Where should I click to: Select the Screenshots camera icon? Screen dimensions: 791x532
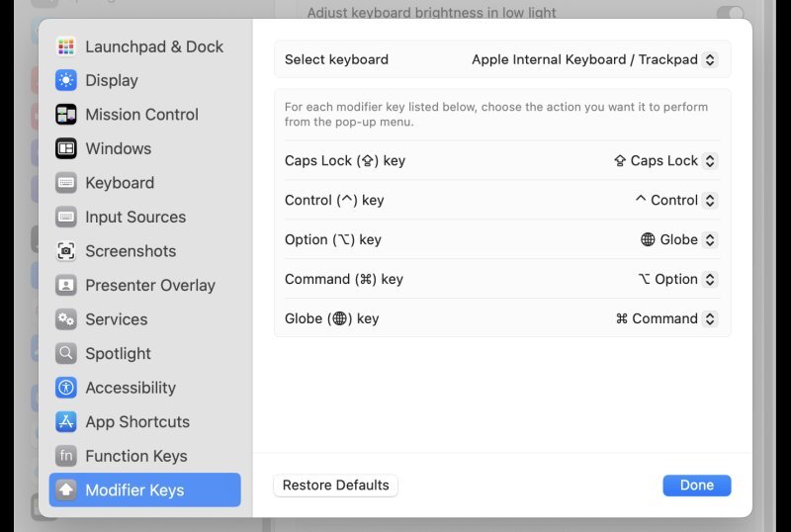pos(66,251)
